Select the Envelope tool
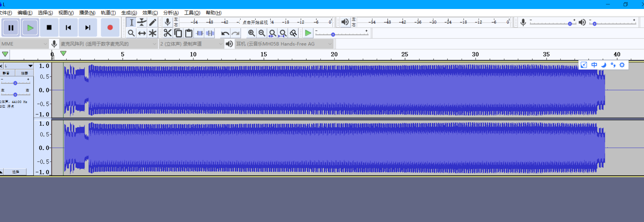The image size is (644, 222). pos(142,22)
